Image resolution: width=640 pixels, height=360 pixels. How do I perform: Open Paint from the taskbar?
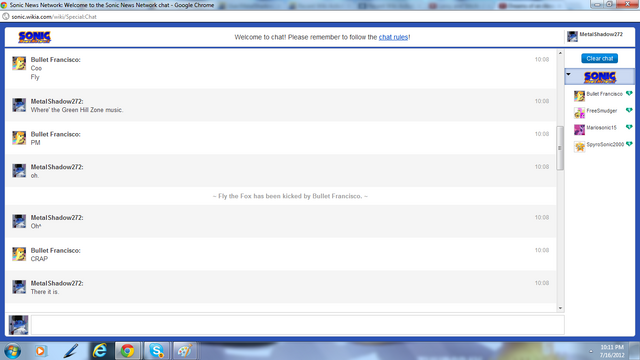point(184,351)
